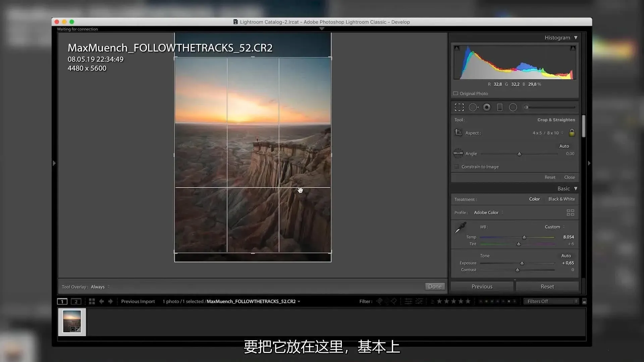The height and width of the screenshot is (362, 644).
Task: Toggle the aspect ratio lock
Action: 572,133
